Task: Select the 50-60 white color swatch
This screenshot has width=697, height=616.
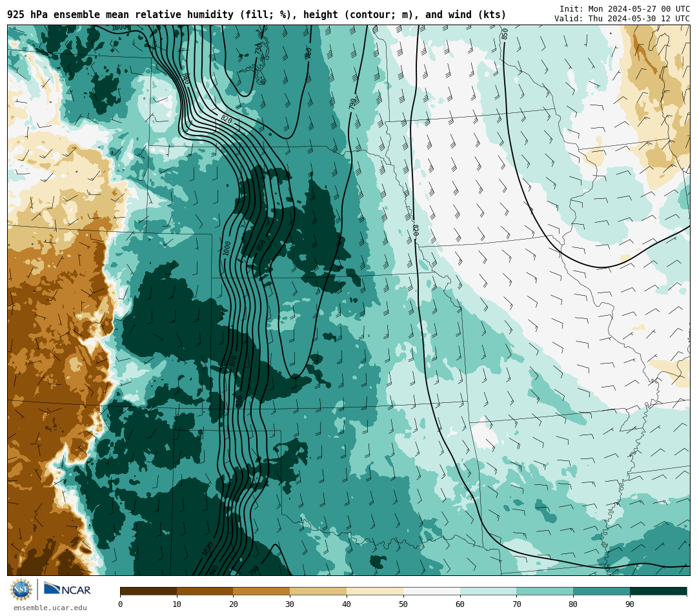Action: (x=432, y=591)
